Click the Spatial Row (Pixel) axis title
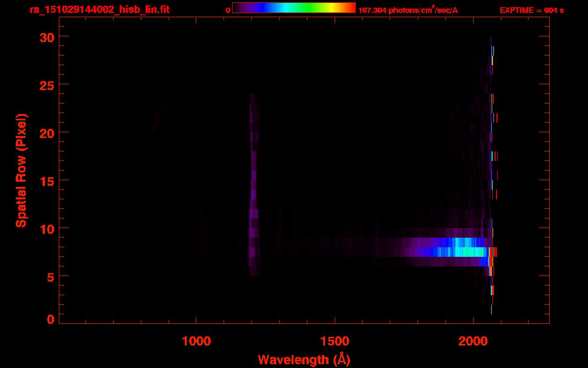This screenshot has width=588, height=368. pos(21,170)
